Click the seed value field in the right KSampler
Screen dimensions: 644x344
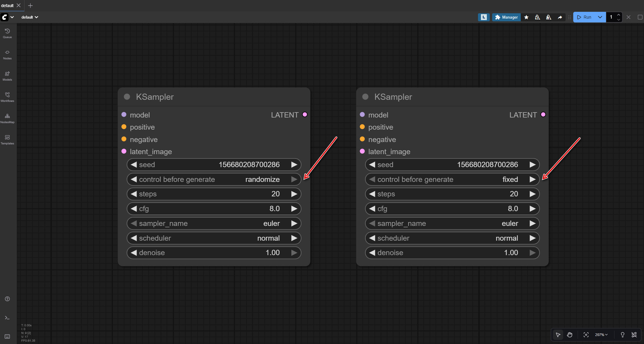point(487,164)
